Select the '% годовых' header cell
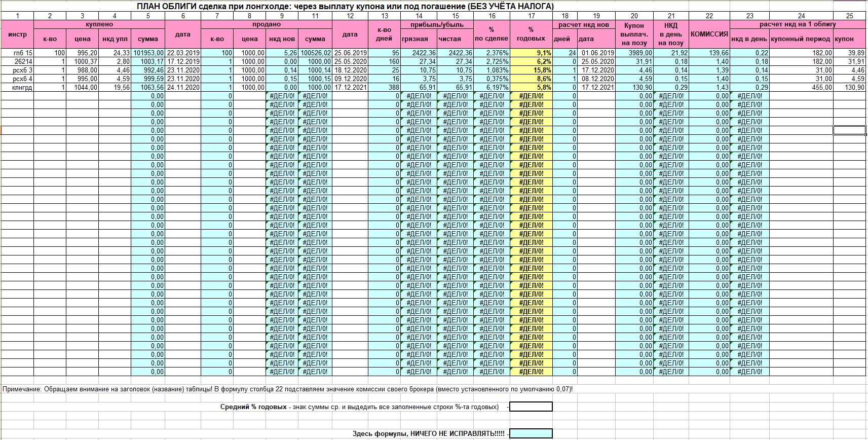The image size is (868, 440). (531, 34)
